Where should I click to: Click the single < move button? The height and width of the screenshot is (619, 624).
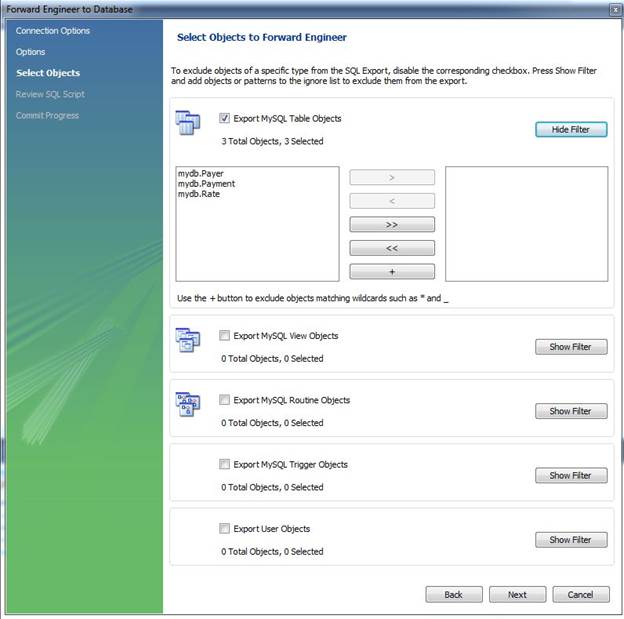pyautogui.click(x=392, y=201)
